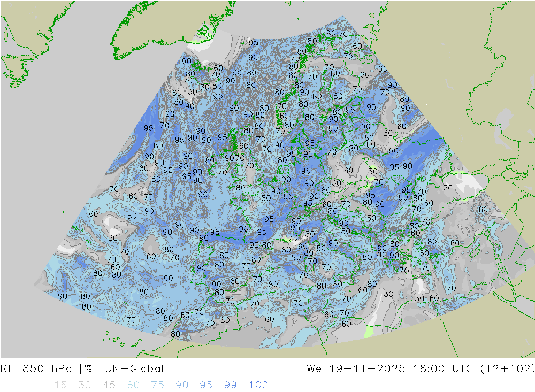Click the legend value 90
The height and width of the screenshot is (392, 535).
[182, 385]
